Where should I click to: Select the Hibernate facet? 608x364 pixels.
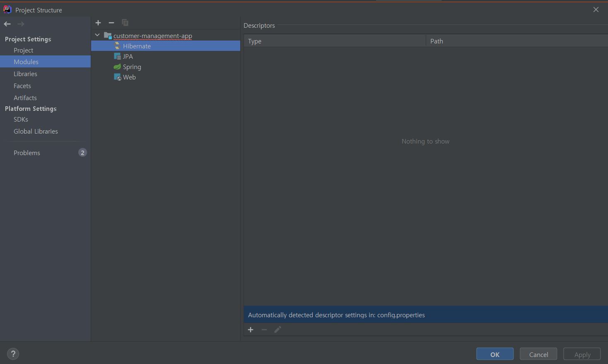[x=166, y=46]
